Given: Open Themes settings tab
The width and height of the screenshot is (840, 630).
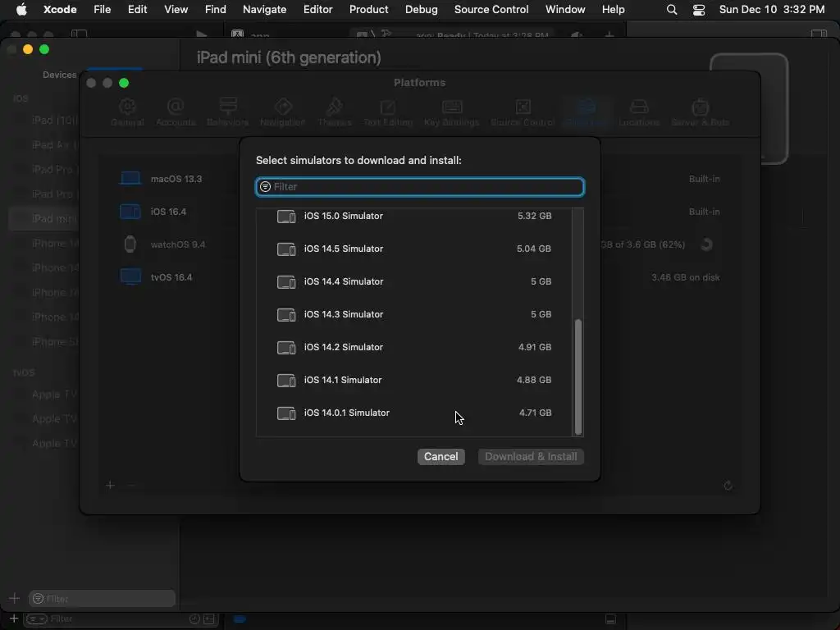Looking at the screenshot, I should (x=335, y=112).
